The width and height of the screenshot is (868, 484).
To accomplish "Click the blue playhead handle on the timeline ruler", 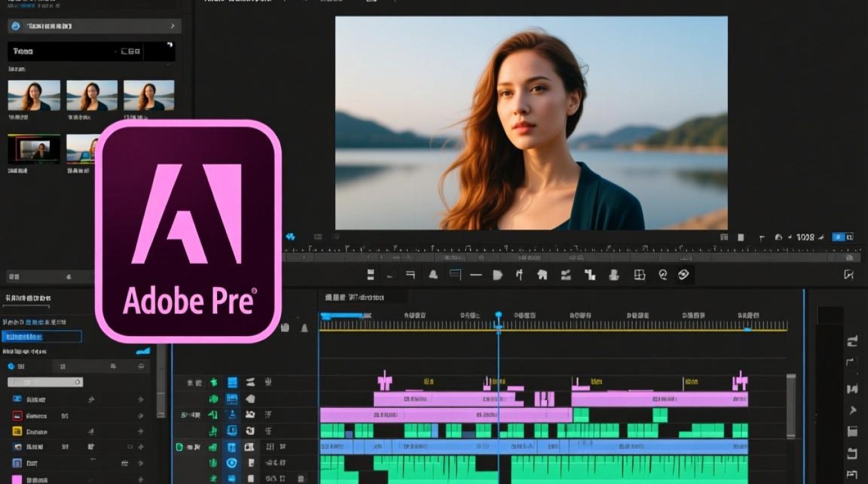I will [499, 316].
